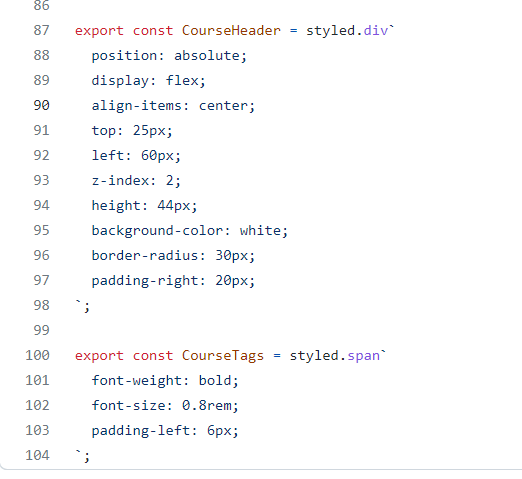Click 'const' keyword on line 100
The height and width of the screenshot is (479, 522).
pos(153,356)
